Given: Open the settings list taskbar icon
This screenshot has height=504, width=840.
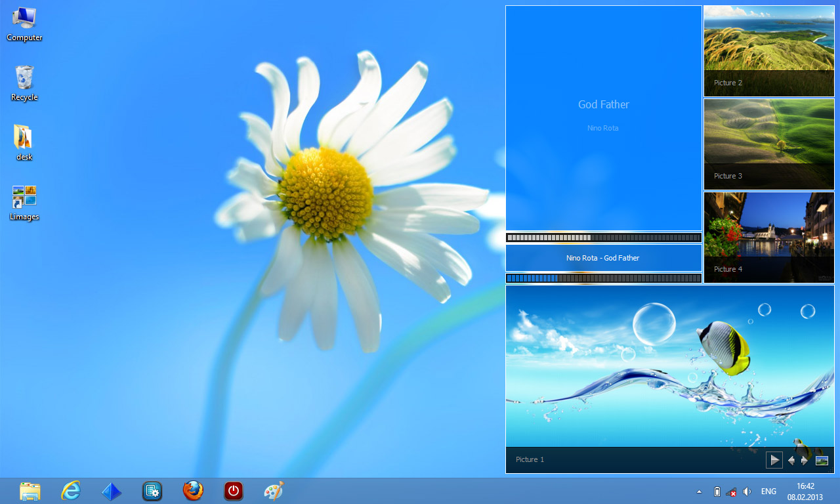Looking at the screenshot, I should point(152,491).
